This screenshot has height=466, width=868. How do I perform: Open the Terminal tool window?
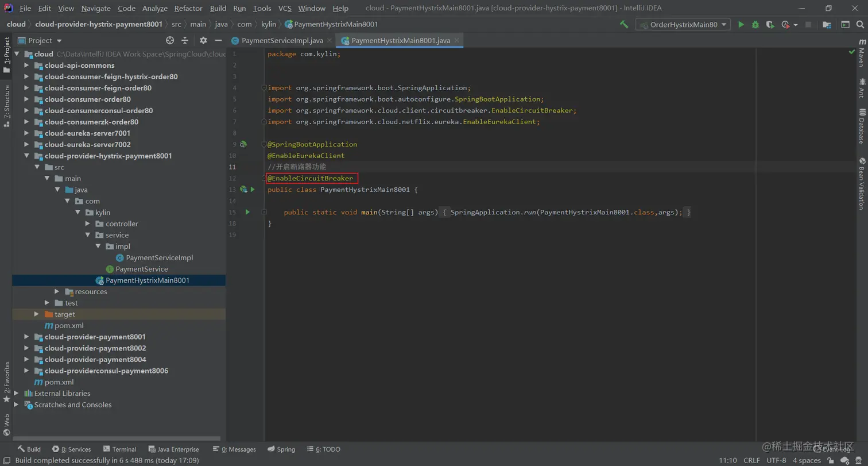[119, 449]
